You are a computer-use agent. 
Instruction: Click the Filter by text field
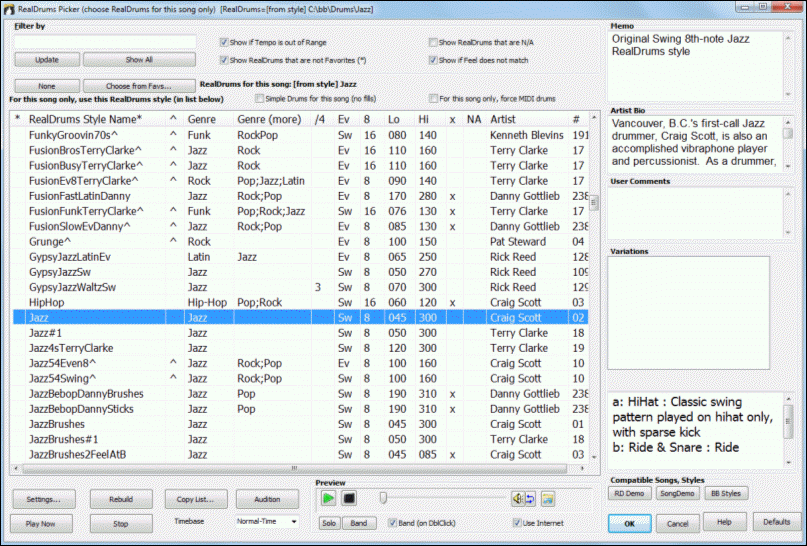click(105, 41)
